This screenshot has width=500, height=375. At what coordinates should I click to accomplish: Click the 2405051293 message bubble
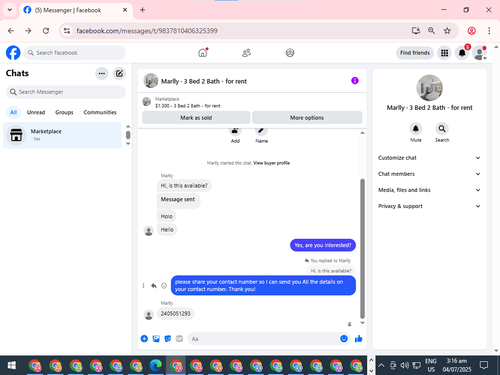click(176, 314)
